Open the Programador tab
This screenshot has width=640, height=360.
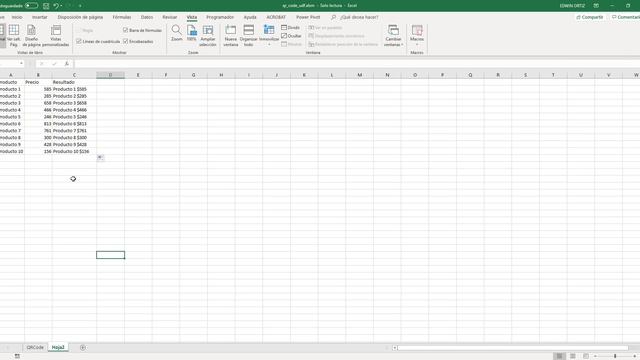point(220,17)
